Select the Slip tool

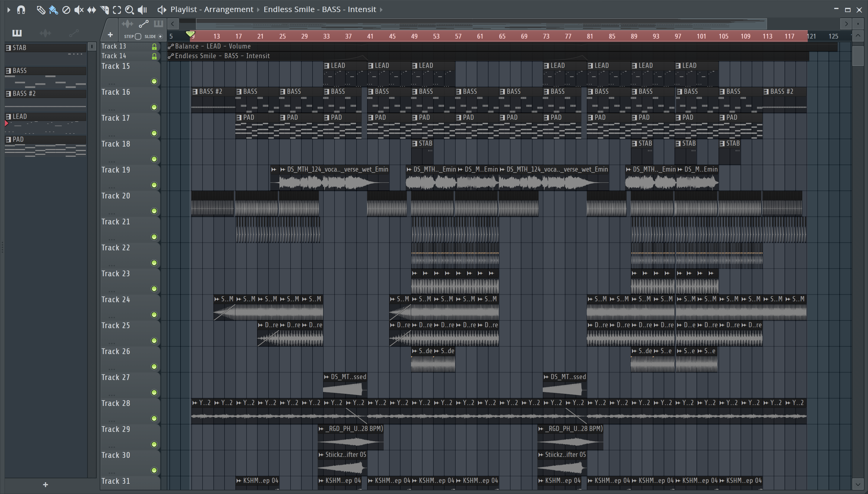point(92,10)
